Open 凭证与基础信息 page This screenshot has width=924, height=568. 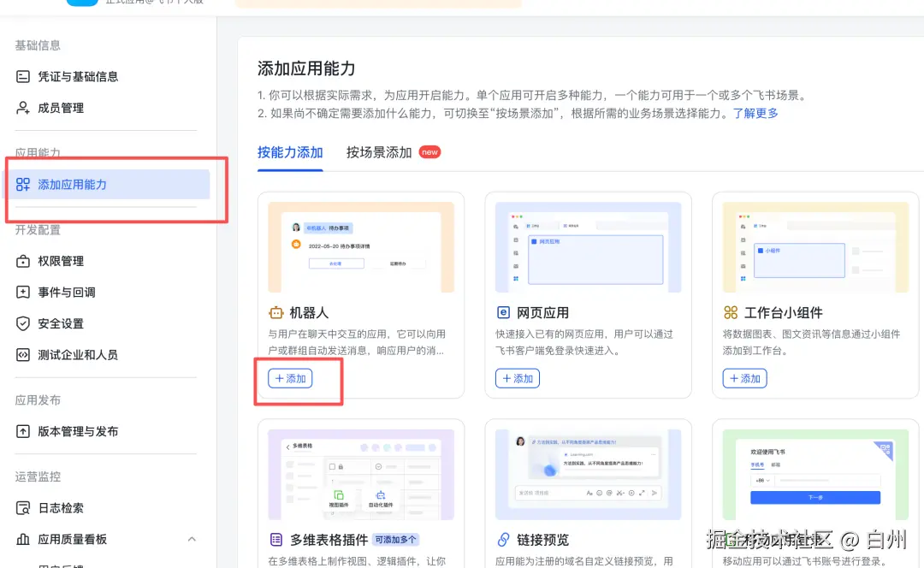coord(78,77)
